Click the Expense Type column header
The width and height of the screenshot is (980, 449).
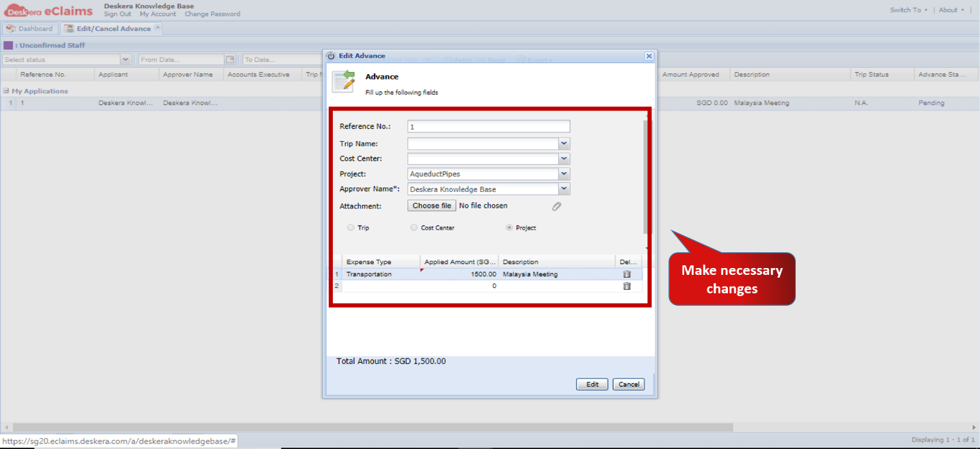tap(381, 262)
